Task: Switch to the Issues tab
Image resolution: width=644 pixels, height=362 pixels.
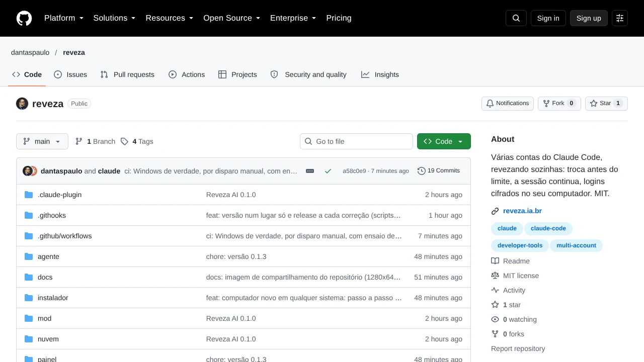Action: (x=70, y=74)
